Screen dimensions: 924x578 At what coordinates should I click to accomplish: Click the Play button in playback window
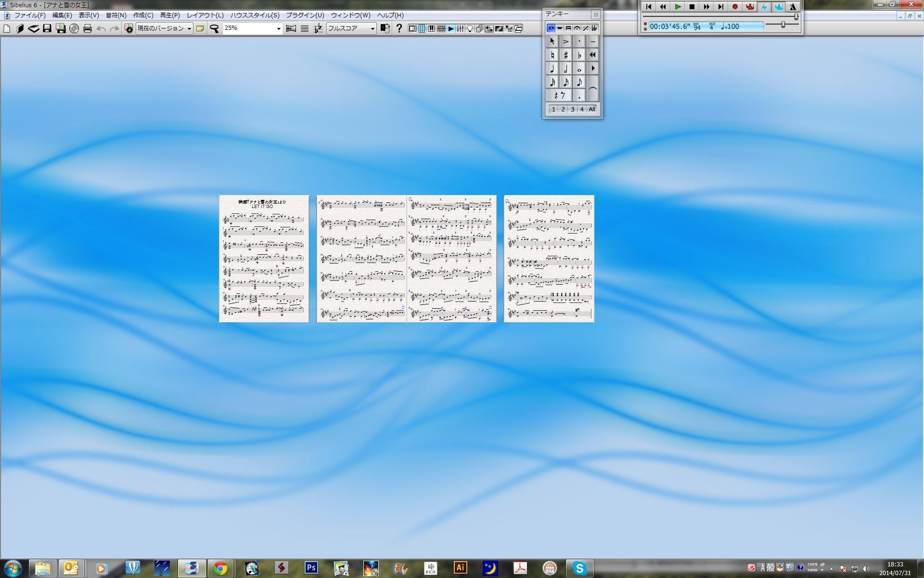coord(678,7)
